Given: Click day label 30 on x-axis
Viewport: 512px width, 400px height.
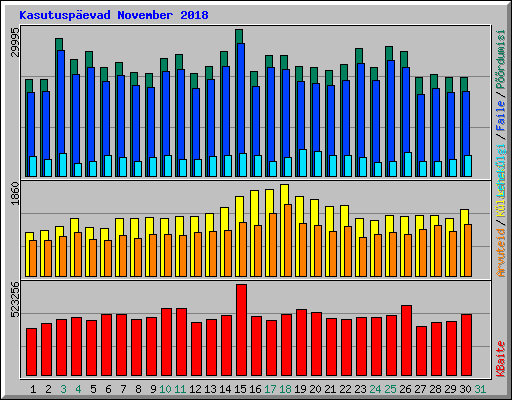Looking at the screenshot, I should click(x=465, y=389).
